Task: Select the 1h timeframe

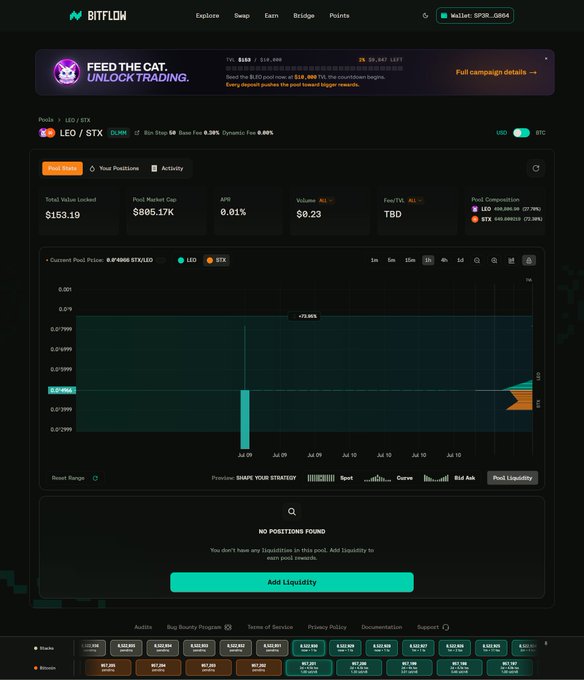Action: tap(428, 260)
